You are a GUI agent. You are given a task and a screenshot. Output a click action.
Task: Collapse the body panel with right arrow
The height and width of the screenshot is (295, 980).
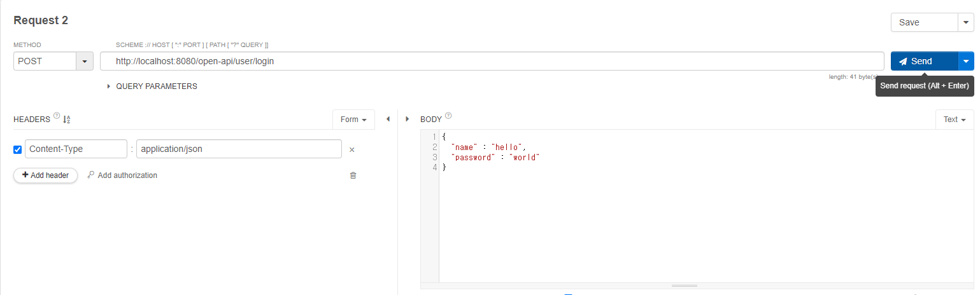[407, 119]
